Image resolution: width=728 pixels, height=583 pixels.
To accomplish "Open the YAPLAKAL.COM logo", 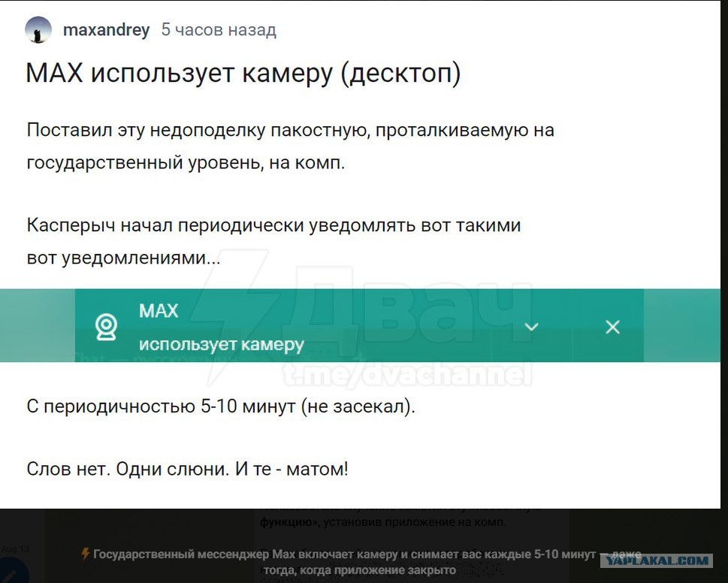I will click(657, 560).
